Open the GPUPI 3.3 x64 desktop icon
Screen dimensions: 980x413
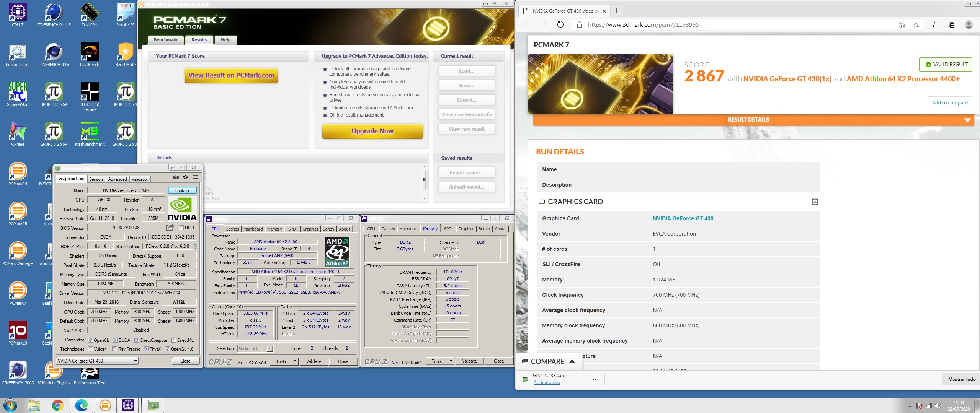(x=54, y=94)
